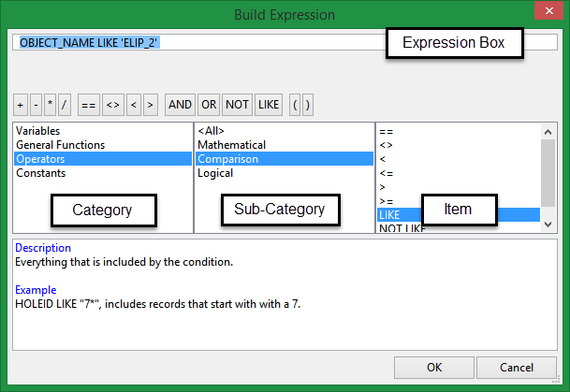Viewport: 570px width, 392px height.
Task: Insert the close parenthesis button
Action: coord(307,105)
